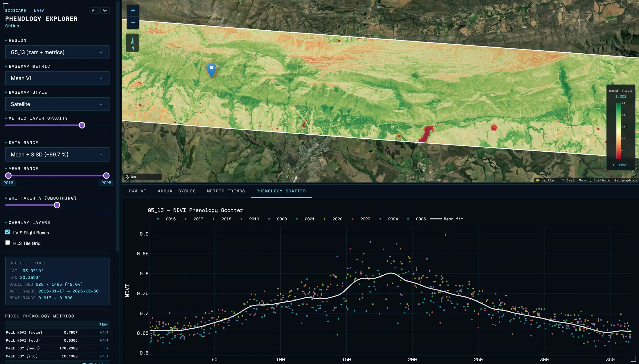The height and width of the screenshot is (364, 639).
Task: Switch to the Metric Trends tab
Action: click(x=226, y=191)
